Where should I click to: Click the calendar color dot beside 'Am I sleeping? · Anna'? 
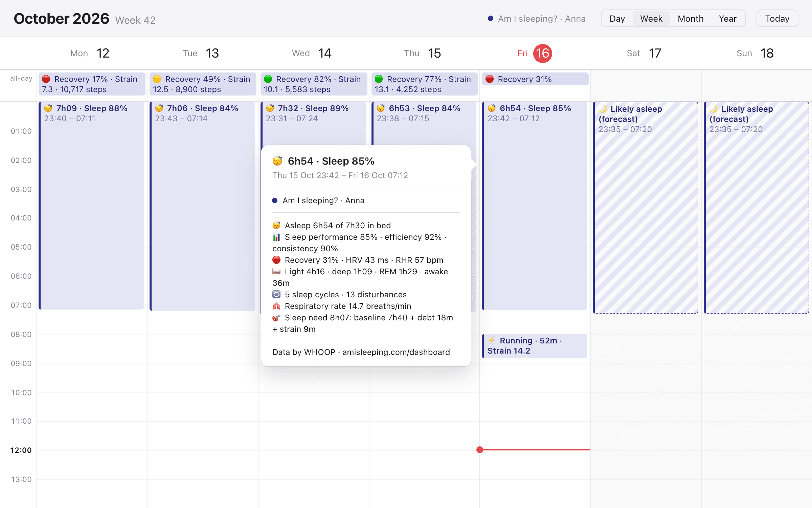pyautogui.click(x=490, y=19)
